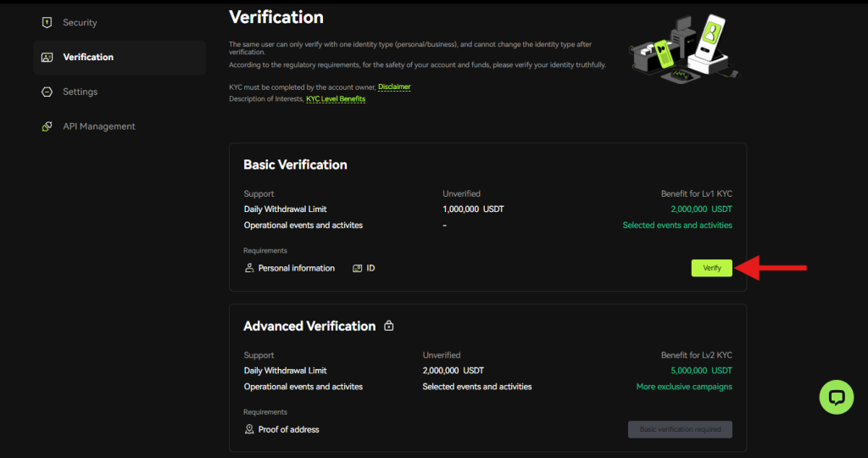868x458 pixels.
Task: Click the 1,000,000 USDT limit value
Action: coord(473,209)
